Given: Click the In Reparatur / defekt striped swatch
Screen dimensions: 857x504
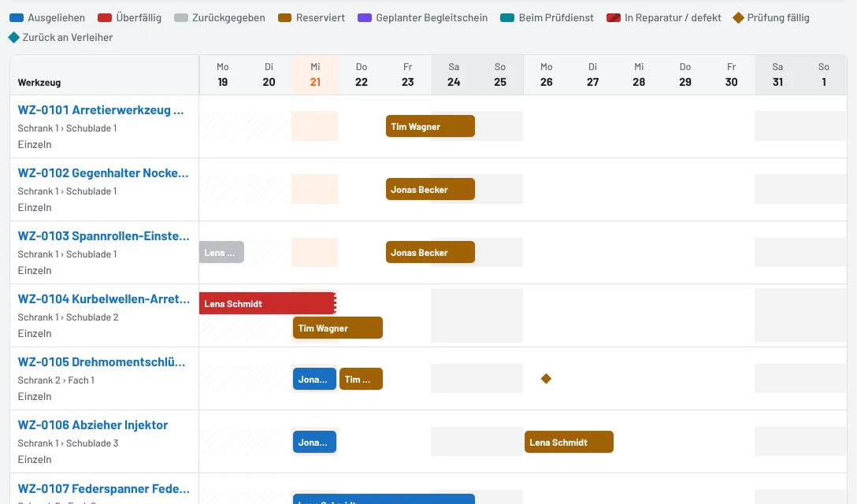Looking at the screenshot, I should click(x=614, y=17).
